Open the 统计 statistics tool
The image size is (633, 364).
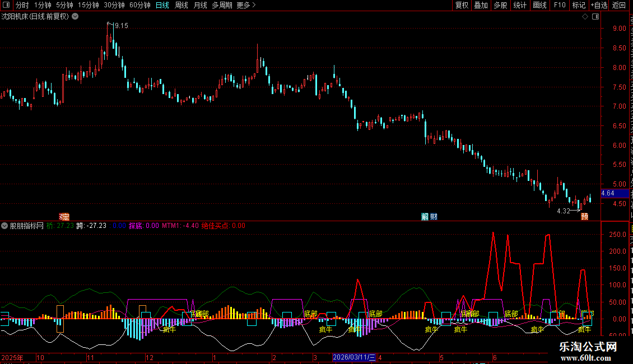519,5
